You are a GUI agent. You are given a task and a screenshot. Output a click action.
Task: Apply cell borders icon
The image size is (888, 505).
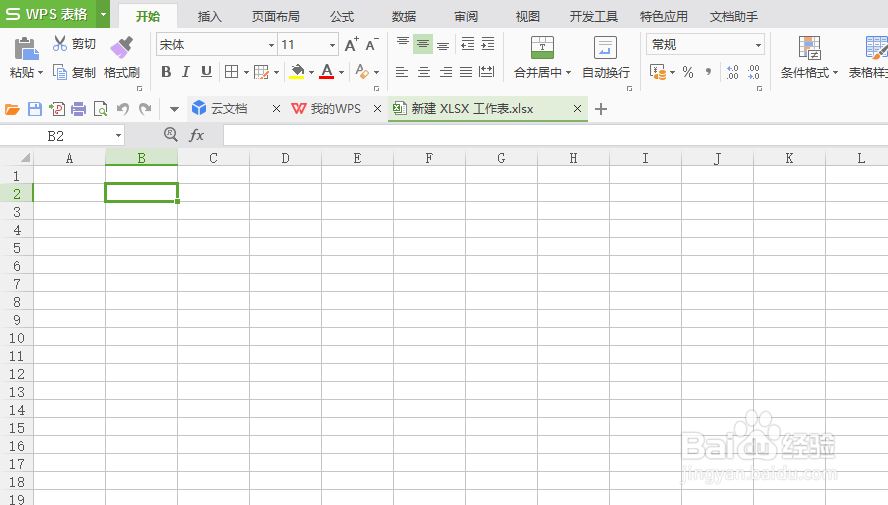(231, 72)
